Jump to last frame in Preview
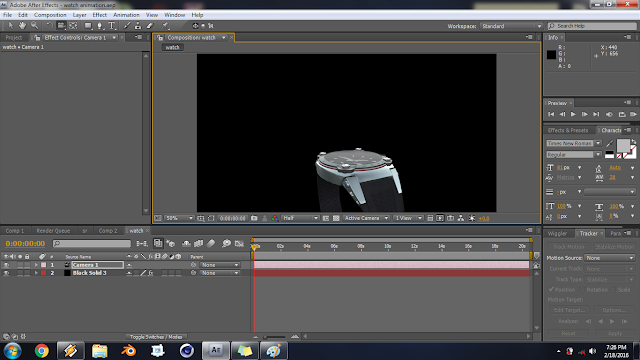 [596, 114]
